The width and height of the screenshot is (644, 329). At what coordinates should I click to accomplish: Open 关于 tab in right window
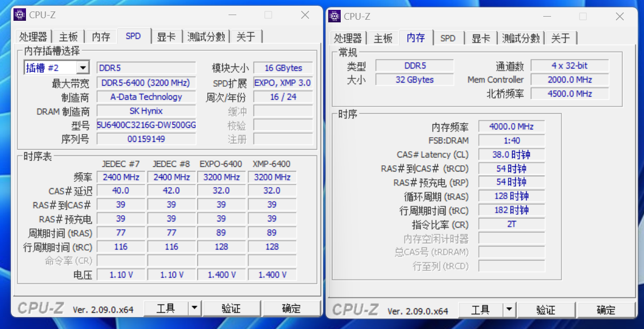tap(561, 38)
